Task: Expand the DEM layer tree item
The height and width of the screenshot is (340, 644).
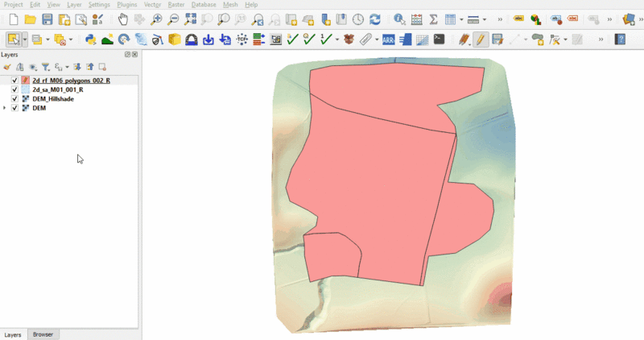Action: [5, 108]
